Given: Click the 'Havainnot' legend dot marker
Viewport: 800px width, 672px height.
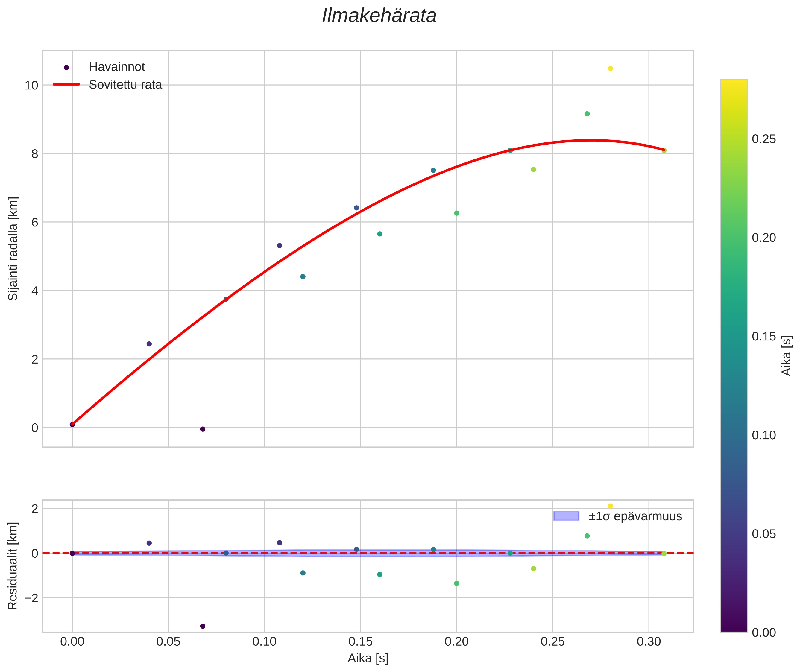Looking at the screenshot, I should coord(66,67).
